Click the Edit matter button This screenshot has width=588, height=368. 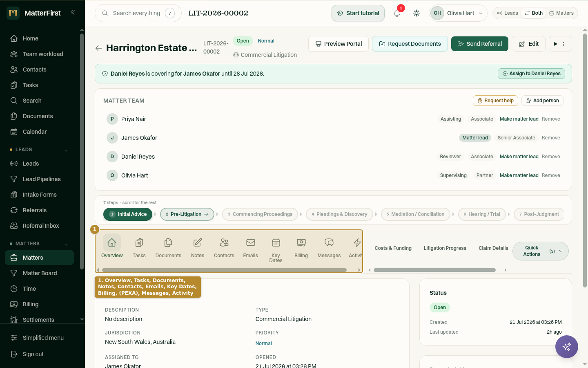pyautogui.click(x=528, y=44)
